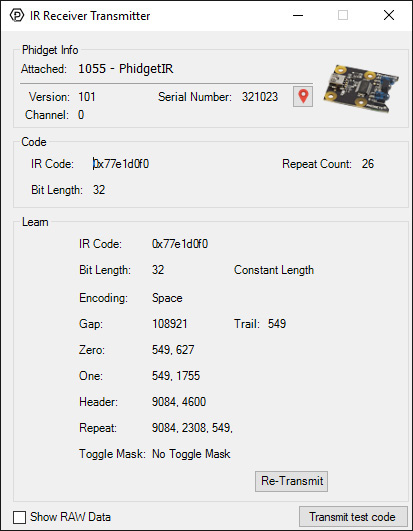The image size is (413, 531).
Task: Click the Re-Transmit button
Action: 291,481
